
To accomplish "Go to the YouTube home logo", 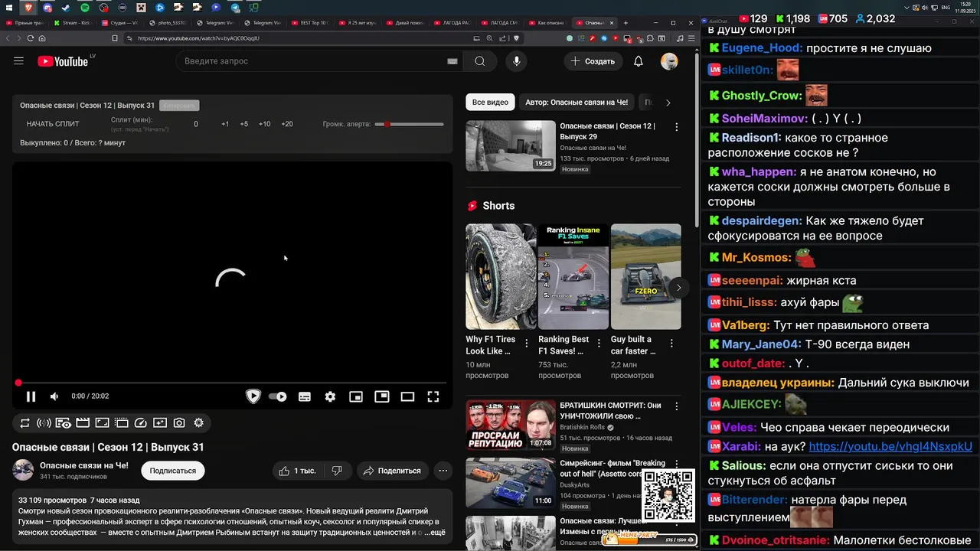I will pyautogui.click(x=63, y=61).
